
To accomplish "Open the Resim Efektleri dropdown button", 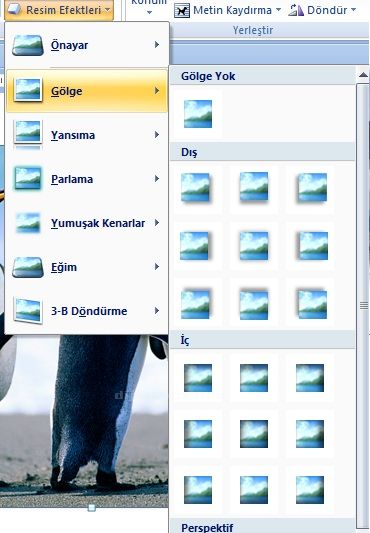I will click(x=59, y=10).
